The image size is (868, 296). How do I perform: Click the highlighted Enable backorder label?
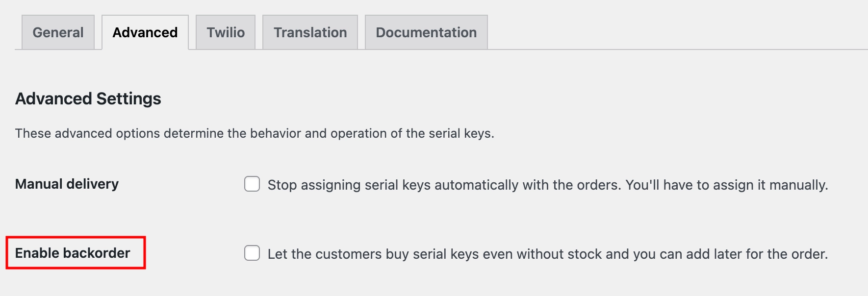coord(73,253)
